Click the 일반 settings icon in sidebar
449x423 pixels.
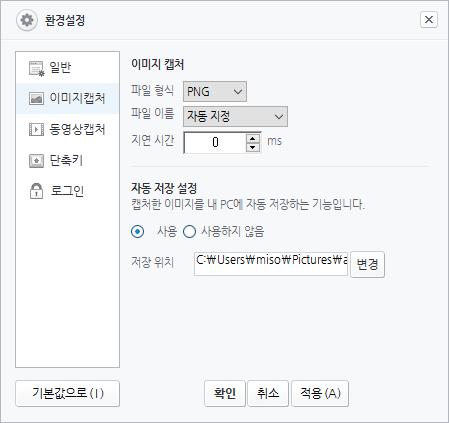37,69
